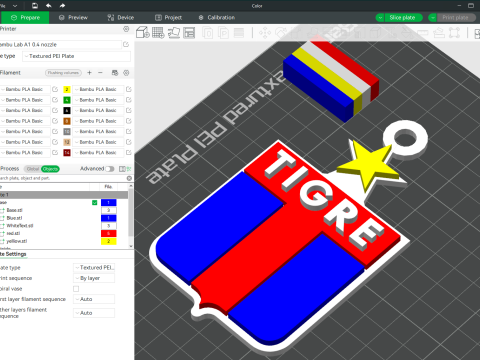Switch process scope to Objects
Viewport: 480px width, 360px height.
click(50, 169)
